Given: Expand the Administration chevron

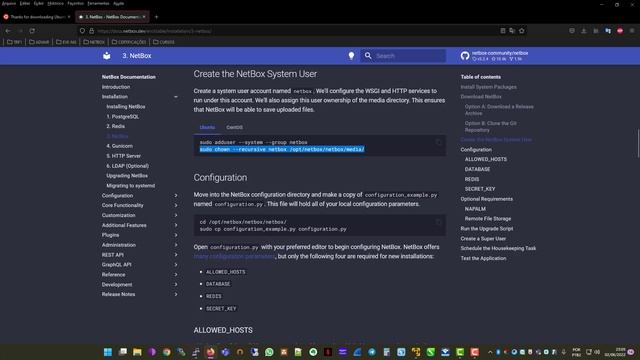Looking at the screenshot, I should pyautogui.click(x=176, y=245).
